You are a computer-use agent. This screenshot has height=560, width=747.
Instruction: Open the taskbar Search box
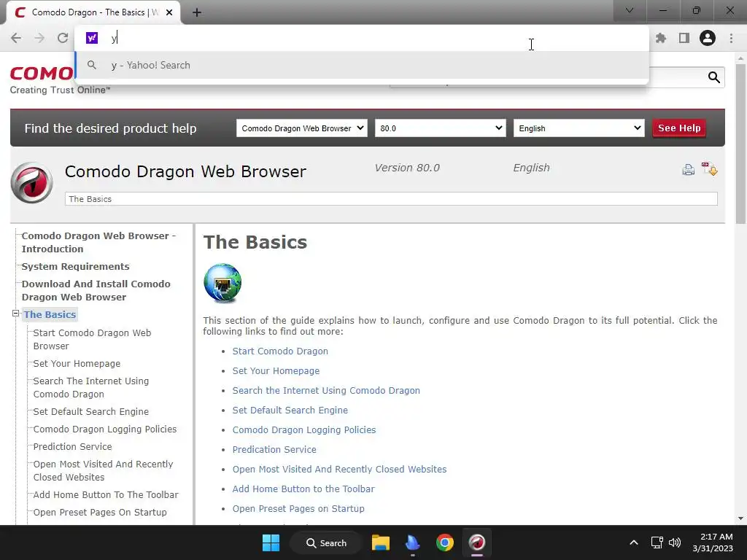tap(326, 542)
